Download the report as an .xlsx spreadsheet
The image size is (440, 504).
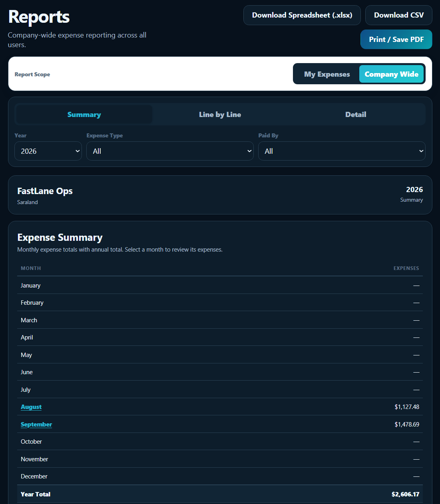(302, 15)
